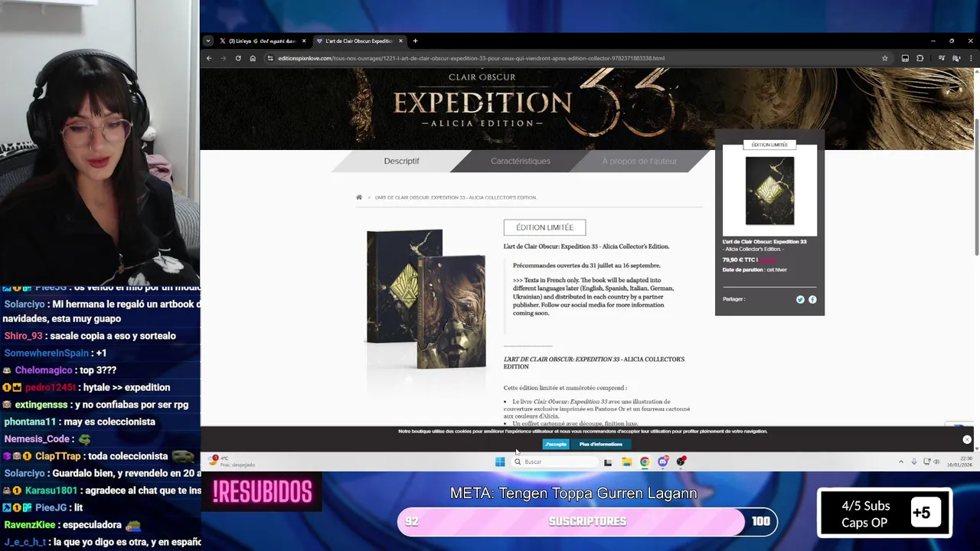Click Shiro_93's chat message

click(x=90, y=336)
